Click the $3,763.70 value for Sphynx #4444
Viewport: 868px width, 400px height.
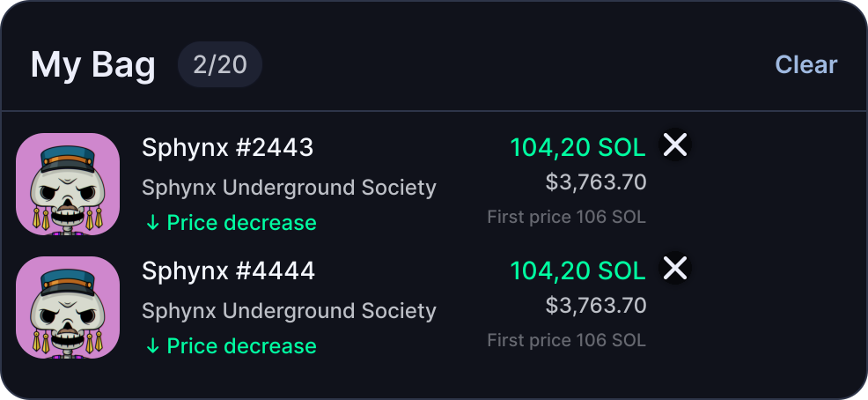point(596,305)
